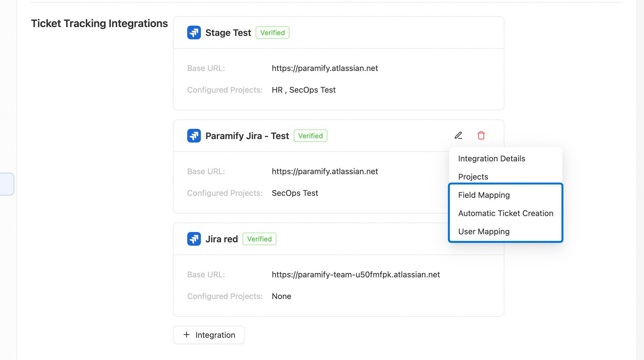Open User Mapping menu option
The image size is (644, 360).
pos(506,231)
